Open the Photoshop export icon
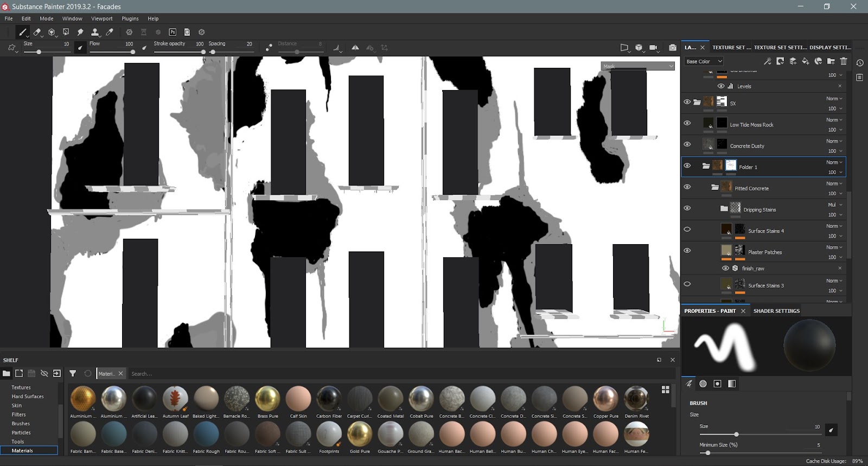 (x=173, y=32)
